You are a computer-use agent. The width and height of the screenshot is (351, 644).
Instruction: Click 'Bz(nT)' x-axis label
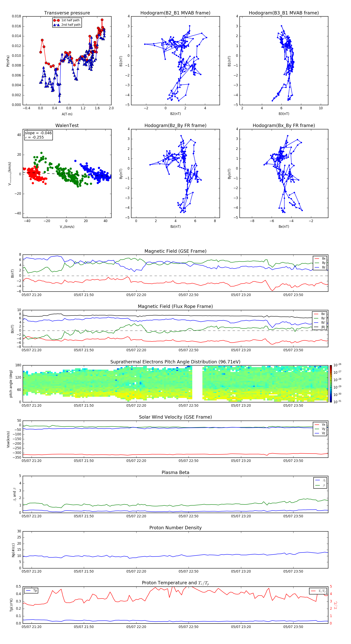175,227
